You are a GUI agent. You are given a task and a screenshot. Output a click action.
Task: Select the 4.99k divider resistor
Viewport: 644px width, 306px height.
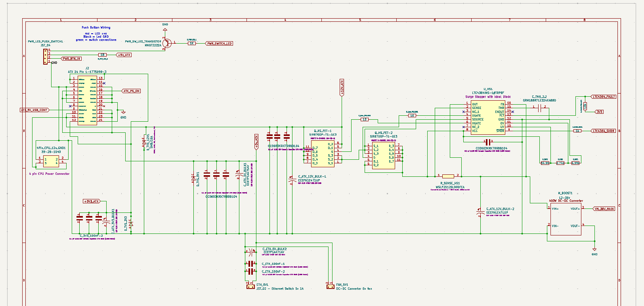point(575,163)
